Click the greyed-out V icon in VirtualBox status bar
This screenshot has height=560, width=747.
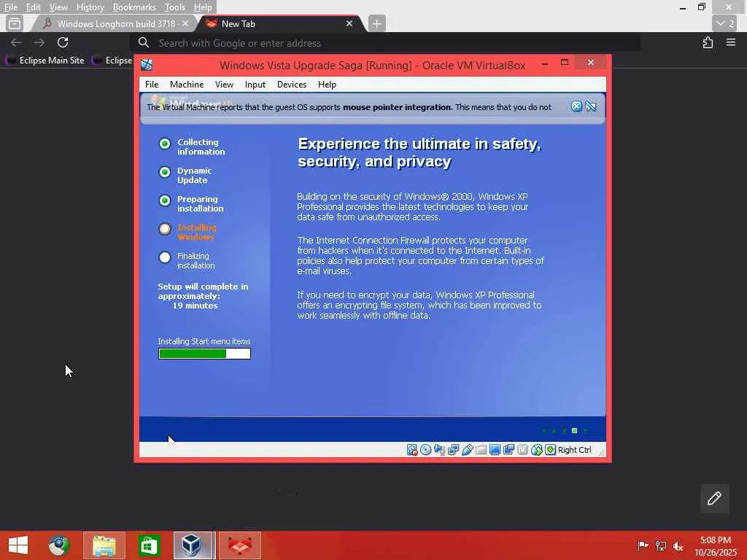click(x=522, y=450)
